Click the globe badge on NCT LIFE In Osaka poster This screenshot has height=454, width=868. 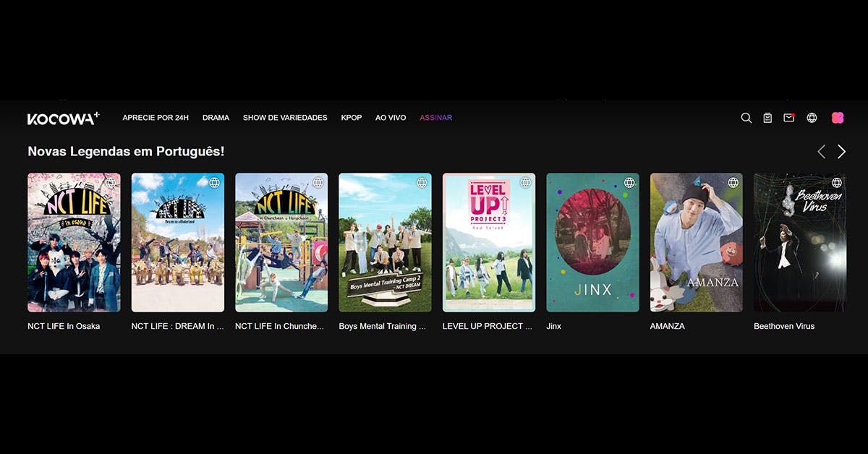111,183
